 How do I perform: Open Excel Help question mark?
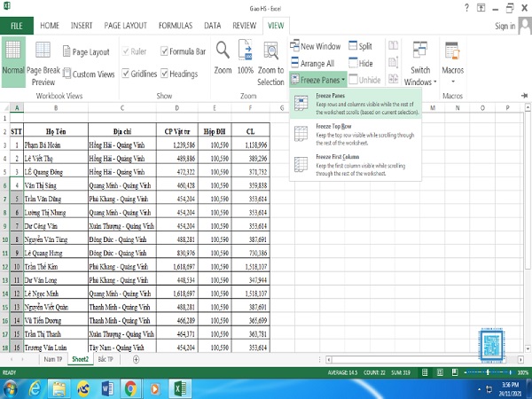tap(467, 8)
